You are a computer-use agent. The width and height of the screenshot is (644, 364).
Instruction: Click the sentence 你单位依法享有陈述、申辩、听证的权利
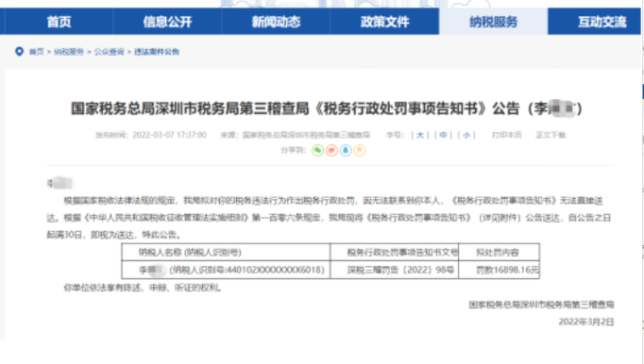coord(143,288)
